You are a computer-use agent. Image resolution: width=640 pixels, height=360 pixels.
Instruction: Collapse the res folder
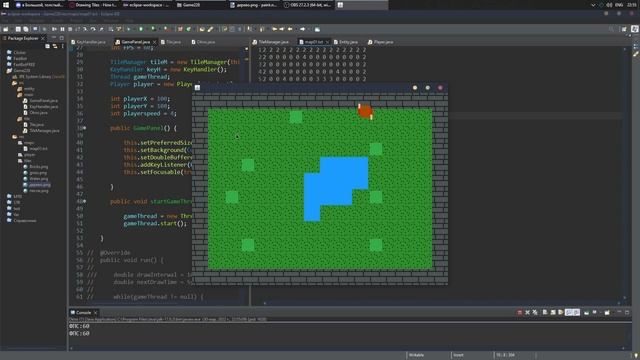click(x=18, y=137)
